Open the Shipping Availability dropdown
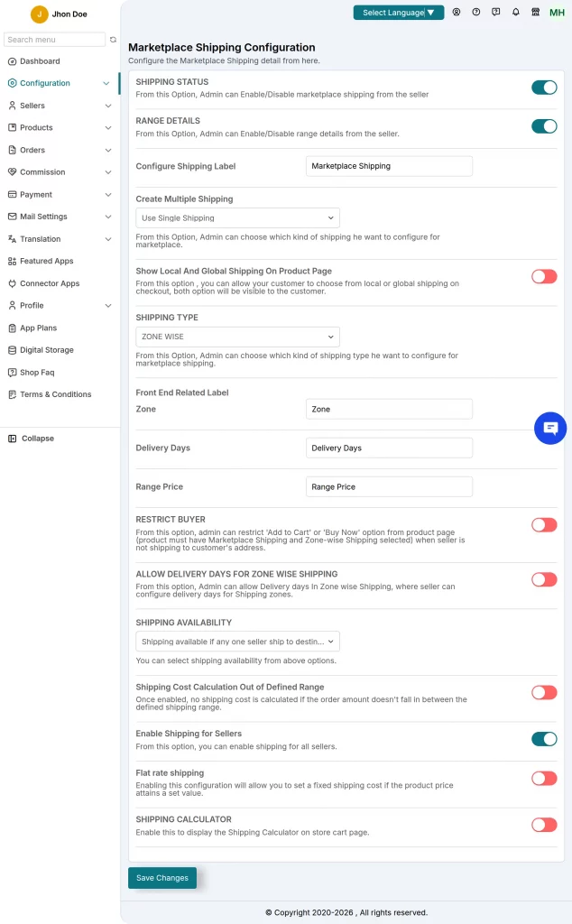The height and width of the screenshot is (924, 572). coord(237,642)
